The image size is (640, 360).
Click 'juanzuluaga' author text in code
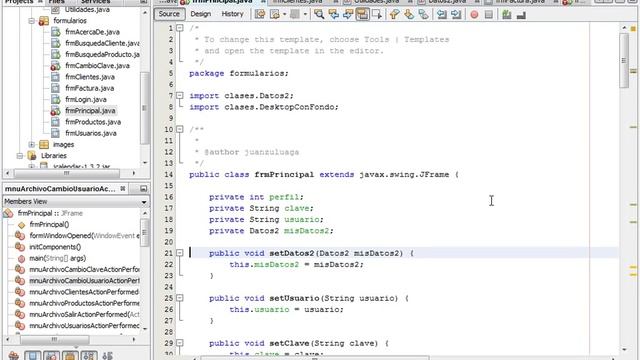click(272, 152)
